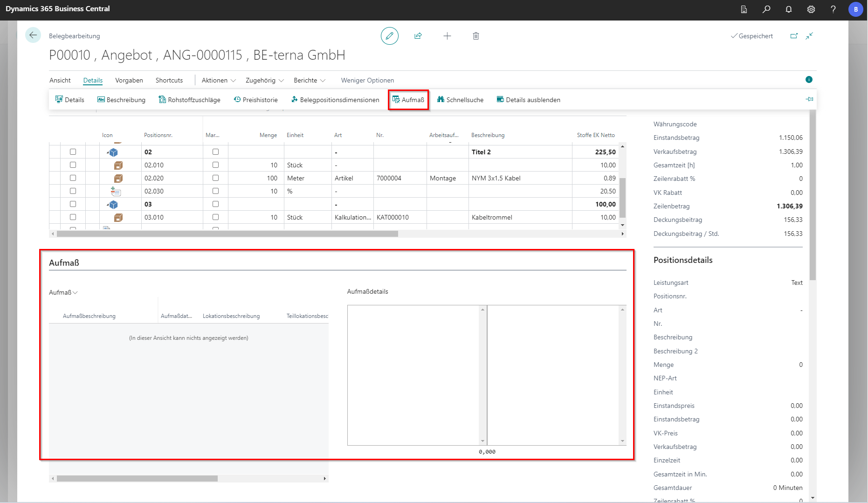Open document in new window icon
This screenshot has width=868, height=503.
(794, 36)
